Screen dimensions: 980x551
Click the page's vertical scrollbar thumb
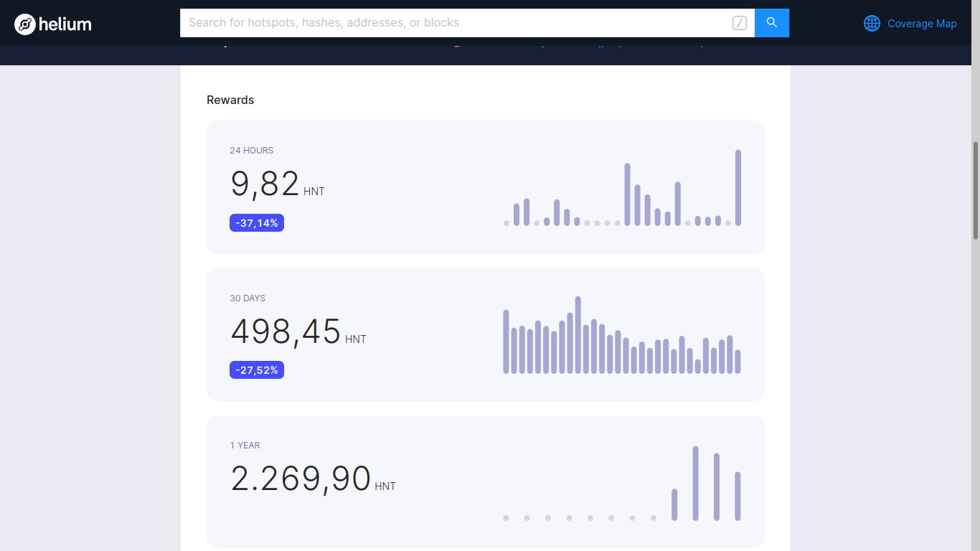(x=975, y=190)
